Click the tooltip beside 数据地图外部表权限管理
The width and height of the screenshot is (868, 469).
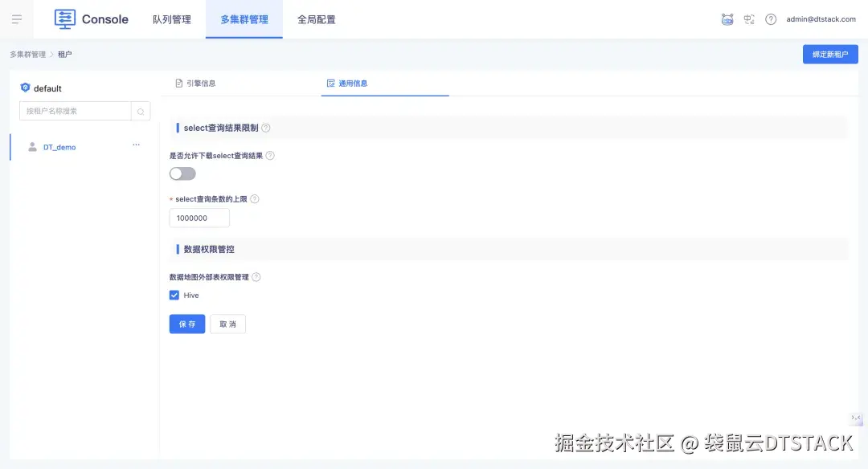click(x=257, y=276)
